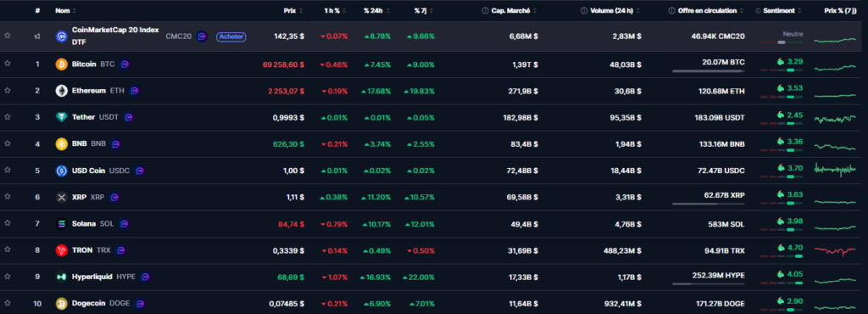Toggle the watchlist star for Dogecoin
Screen dimensions: 868x314
tap(7, 304)
